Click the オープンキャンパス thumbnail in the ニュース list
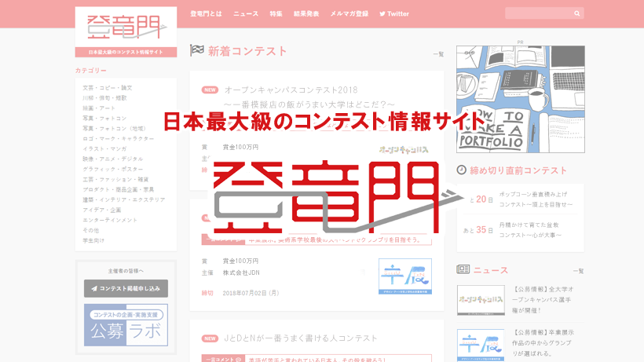Image resolution: width=644 pixels, height=362 pixels. coord(481,301)
